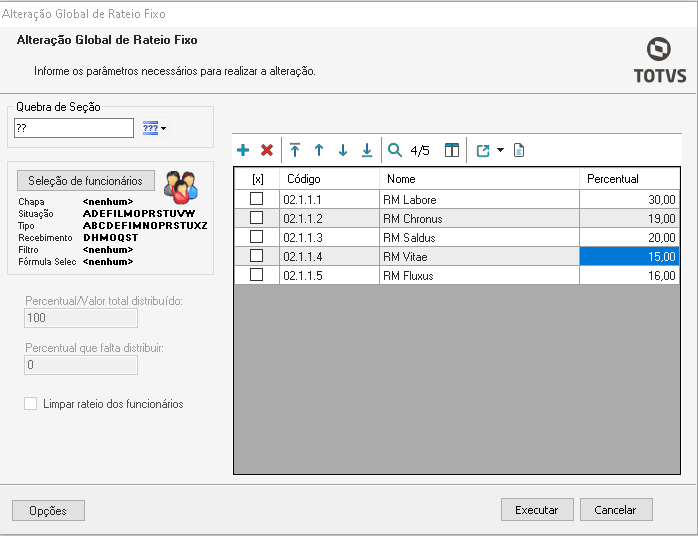Open search magnifier in grid toolbar
This screenshot has height=536, width=698.
coord(395,150)
